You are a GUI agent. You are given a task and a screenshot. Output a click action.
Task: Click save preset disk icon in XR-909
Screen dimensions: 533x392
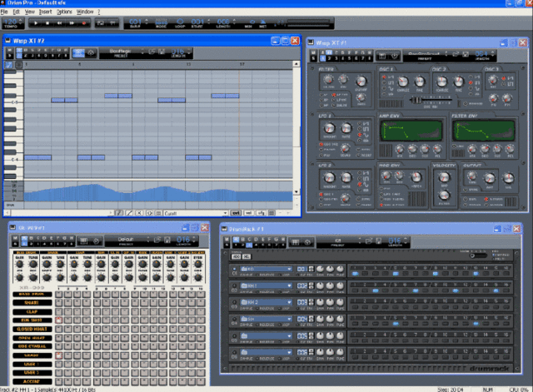[167, 240]
